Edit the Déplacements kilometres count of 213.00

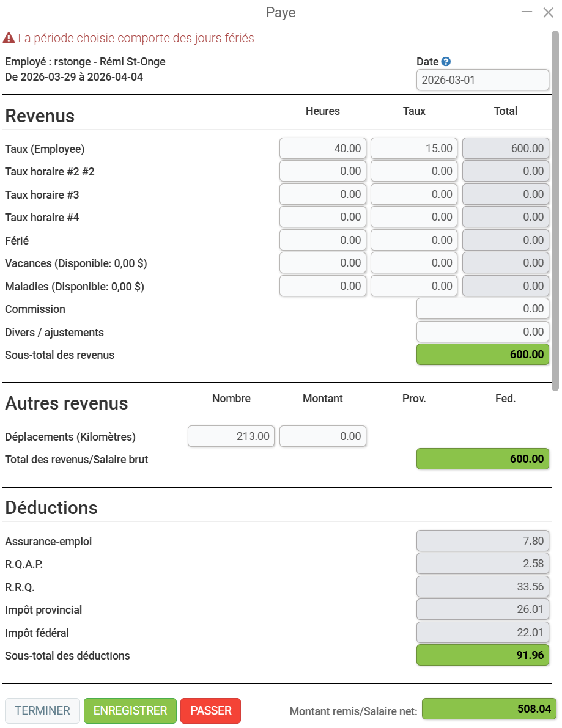(231, 436)
